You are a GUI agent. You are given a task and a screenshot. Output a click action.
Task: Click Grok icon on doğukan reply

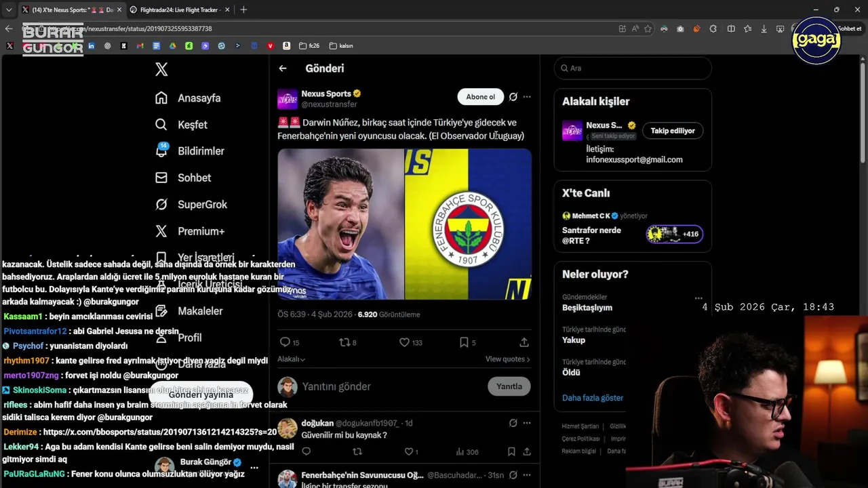tap(513, 423)
